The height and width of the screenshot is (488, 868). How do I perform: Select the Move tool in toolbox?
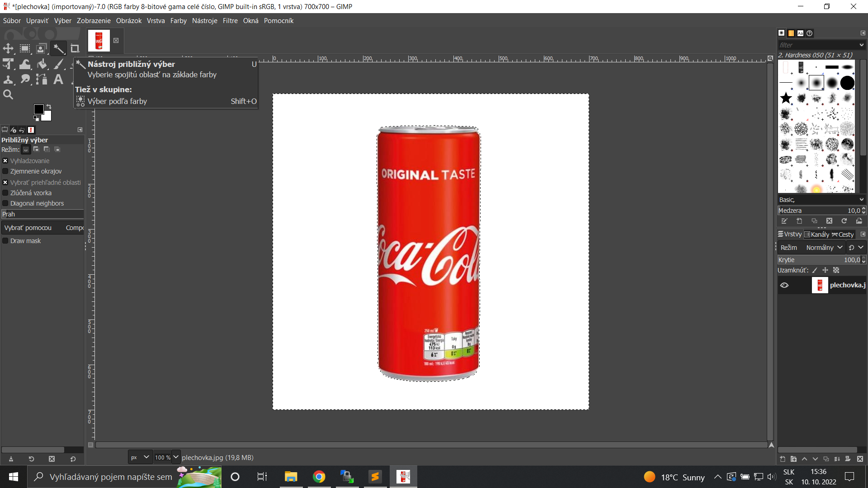pos(8,49)
